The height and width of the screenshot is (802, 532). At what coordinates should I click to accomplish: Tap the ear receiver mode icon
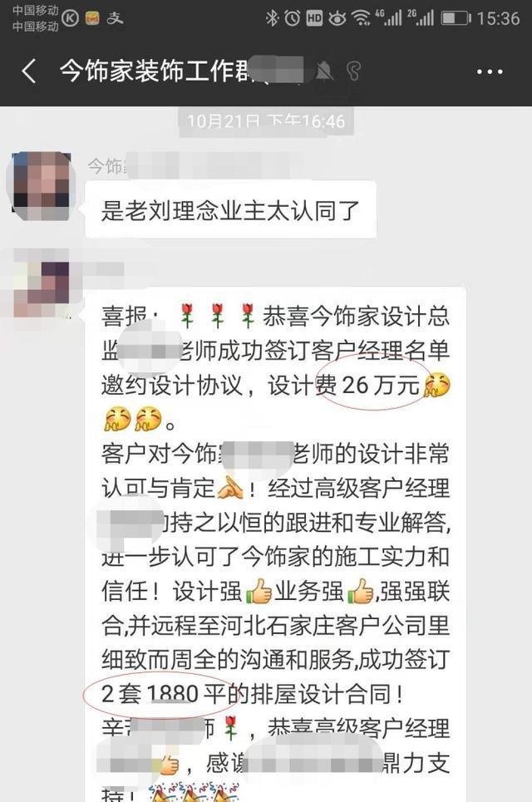click(353, 71)
